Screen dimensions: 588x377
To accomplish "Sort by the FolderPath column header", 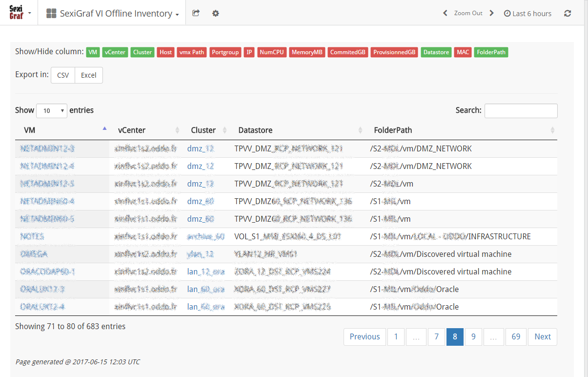I will click(393, 130).
